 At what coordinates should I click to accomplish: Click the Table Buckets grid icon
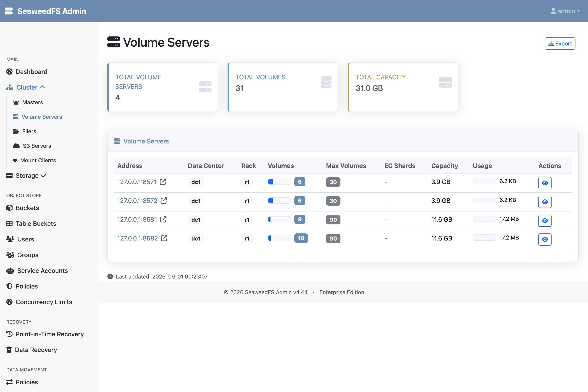tap(9, 223)
